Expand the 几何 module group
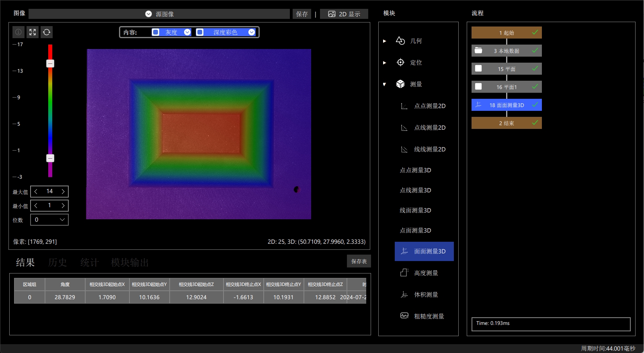This screenshot has height=353, width=644. pyautogui.click(x=385, y=41)
